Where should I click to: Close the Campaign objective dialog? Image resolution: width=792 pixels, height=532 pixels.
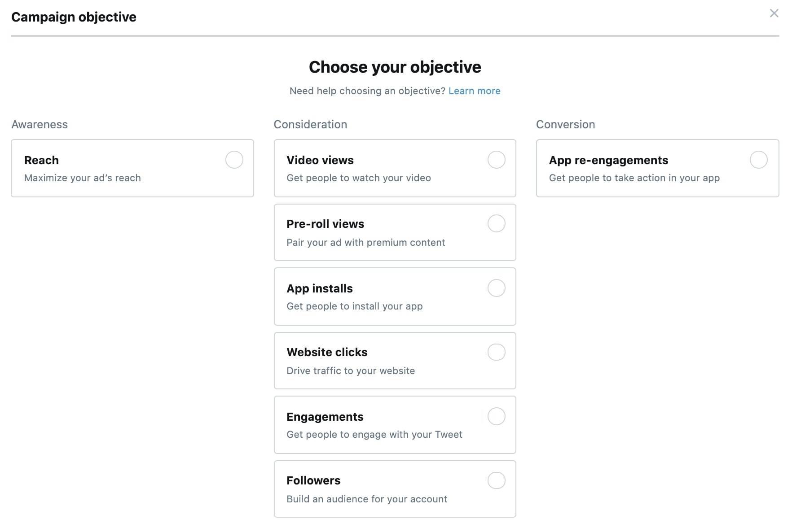tap(774, 13)
